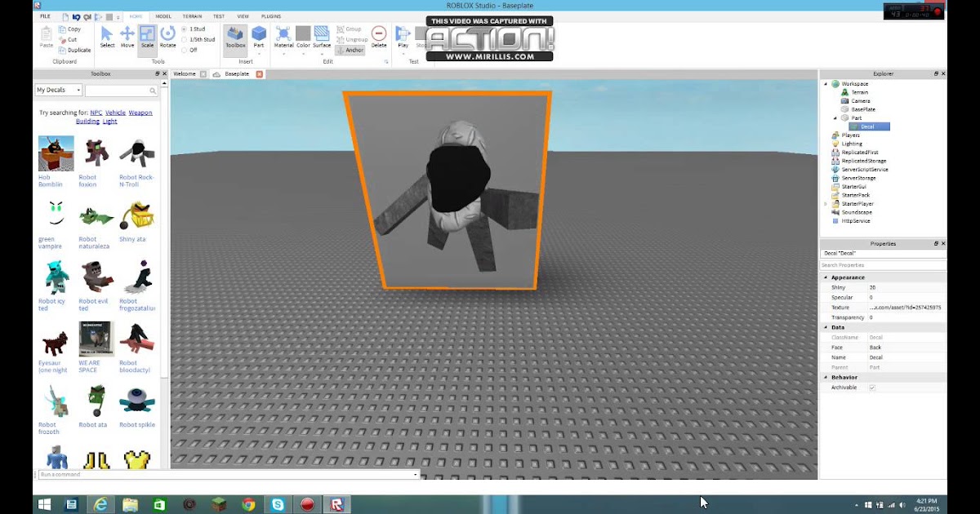The width and height of the screenshot is (980, 514).
Task: Delete the selected object
Action: click(379, 37)
